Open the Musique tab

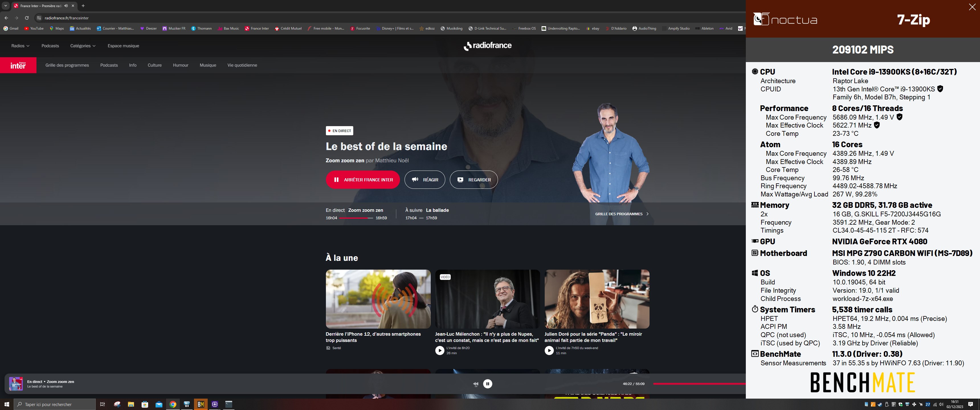(208, 65)
